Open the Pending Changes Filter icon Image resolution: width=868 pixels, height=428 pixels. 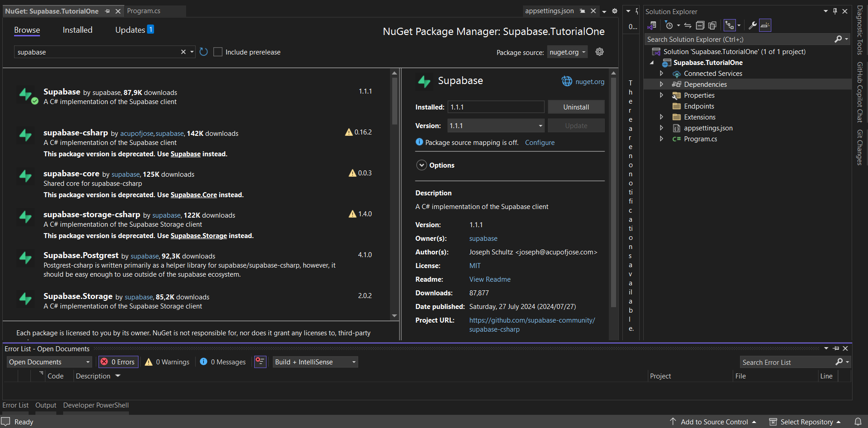669,25
